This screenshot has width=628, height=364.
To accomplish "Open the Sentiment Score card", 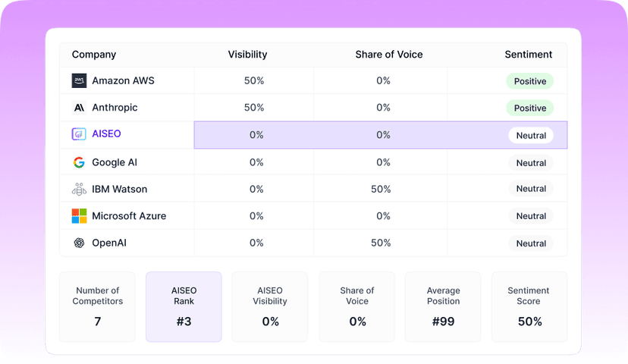I will (529, 306).
